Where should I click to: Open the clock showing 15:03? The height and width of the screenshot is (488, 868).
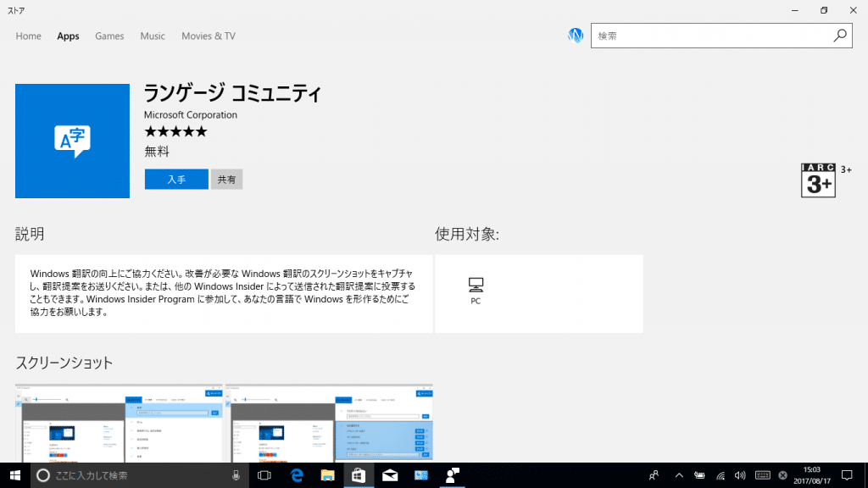click(x=812, y=475)
